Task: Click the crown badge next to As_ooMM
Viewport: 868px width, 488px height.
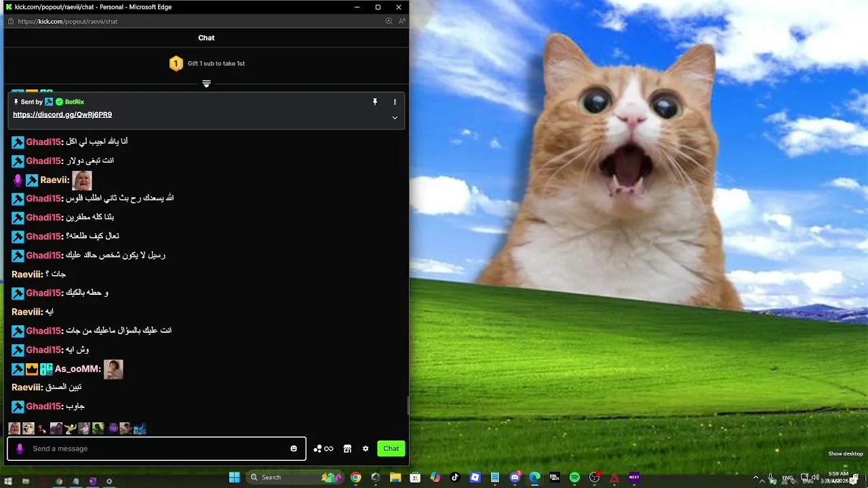Action: 32,369
